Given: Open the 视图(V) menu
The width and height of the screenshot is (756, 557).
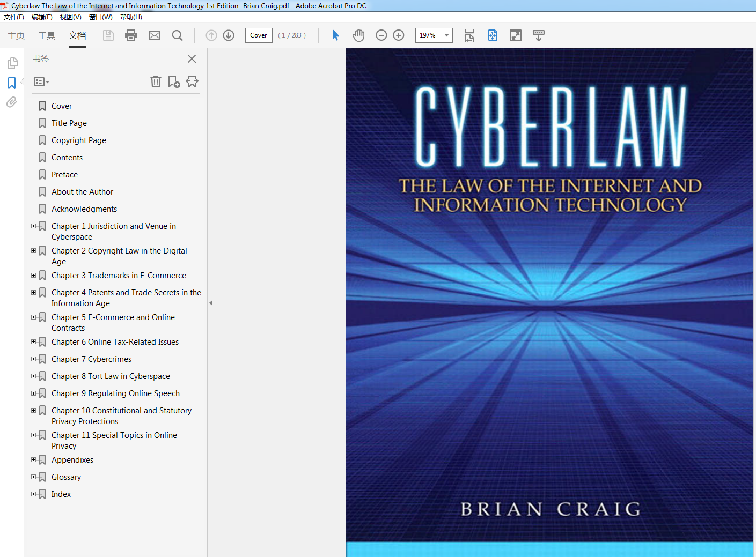Looking at the screenshot, I should (70, 17).
